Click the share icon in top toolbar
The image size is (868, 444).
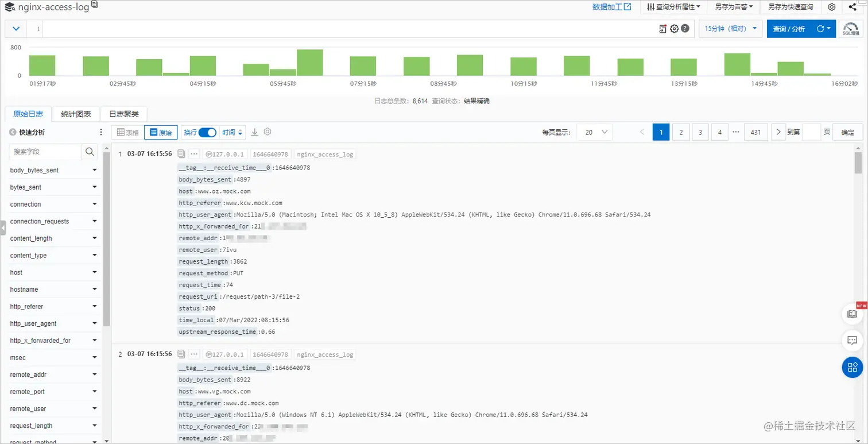[x=852, y=7]
